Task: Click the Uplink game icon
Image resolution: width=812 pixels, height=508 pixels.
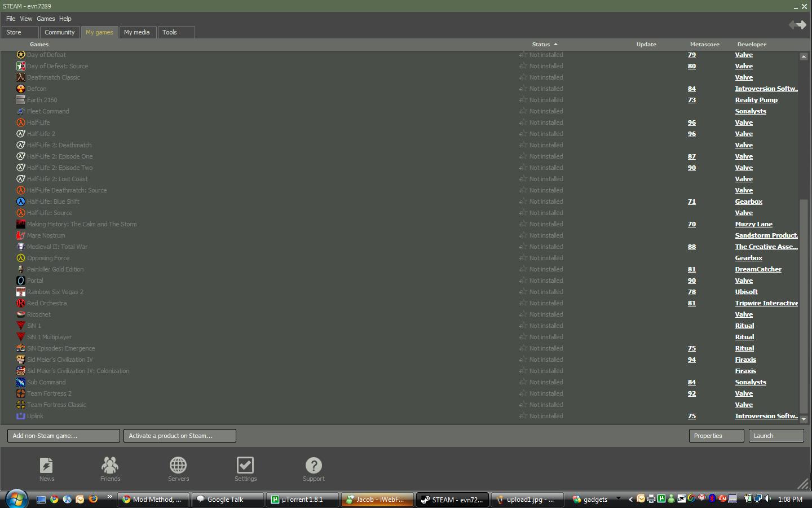Action: point(21,416)
